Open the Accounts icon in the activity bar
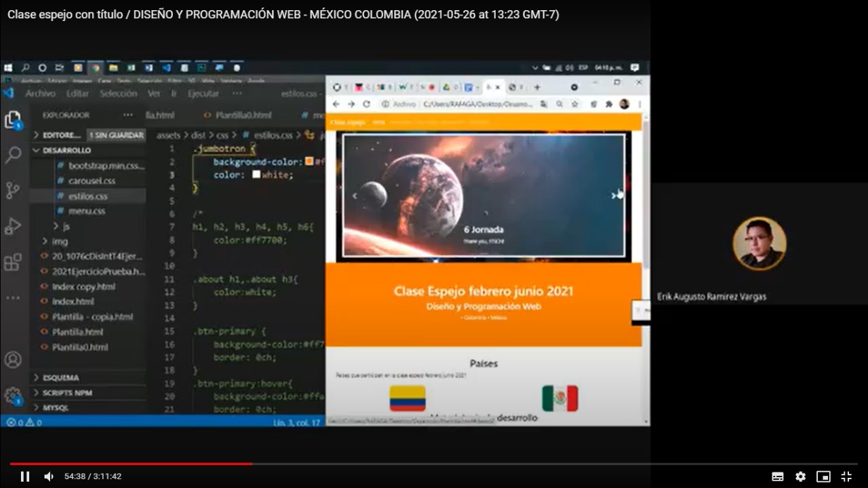 pyautogui.click(x=13, y=360)
